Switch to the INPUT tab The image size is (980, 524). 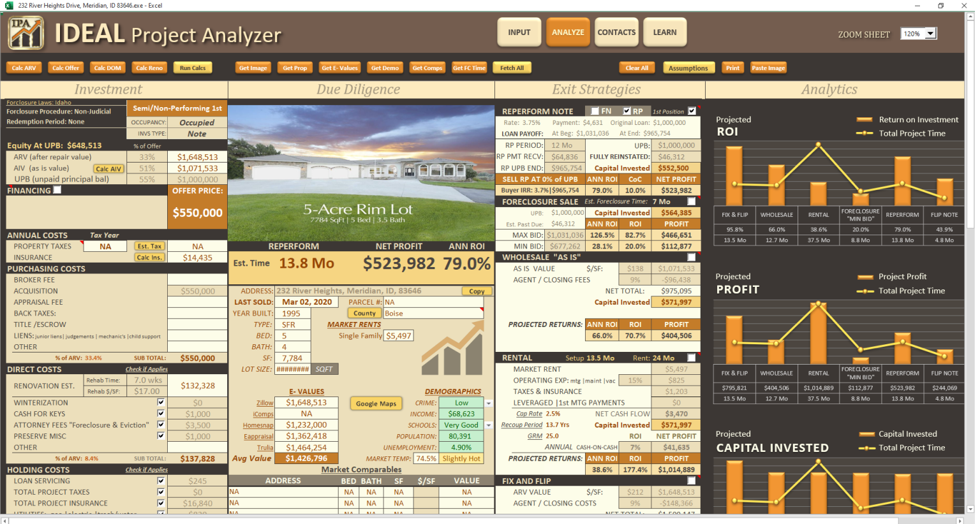point(519,33)
